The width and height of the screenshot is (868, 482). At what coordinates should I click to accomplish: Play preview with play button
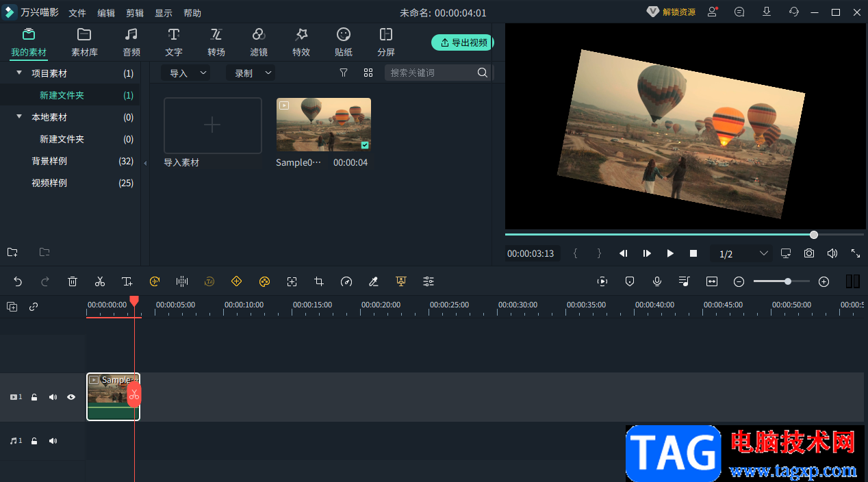670,253
